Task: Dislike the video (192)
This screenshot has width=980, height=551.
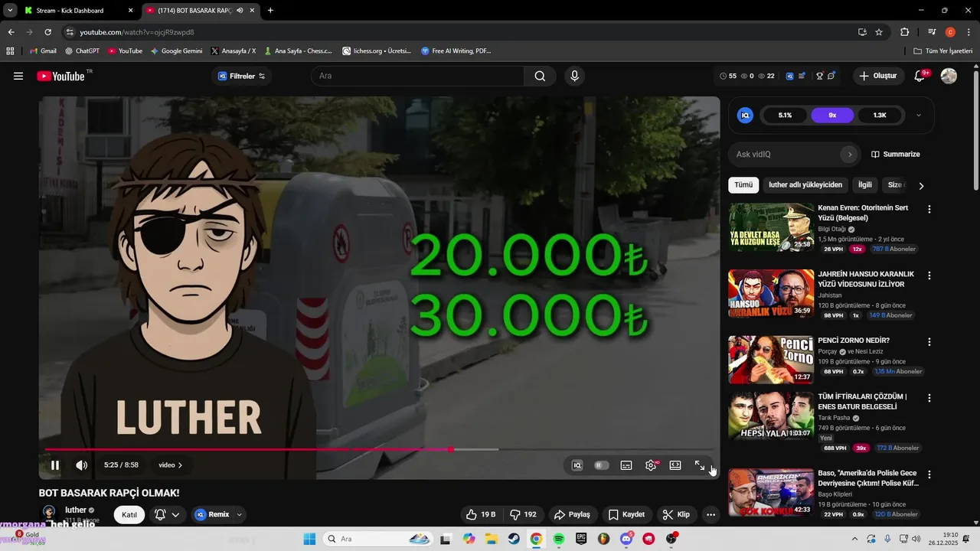Action: (x=523, y=515)
